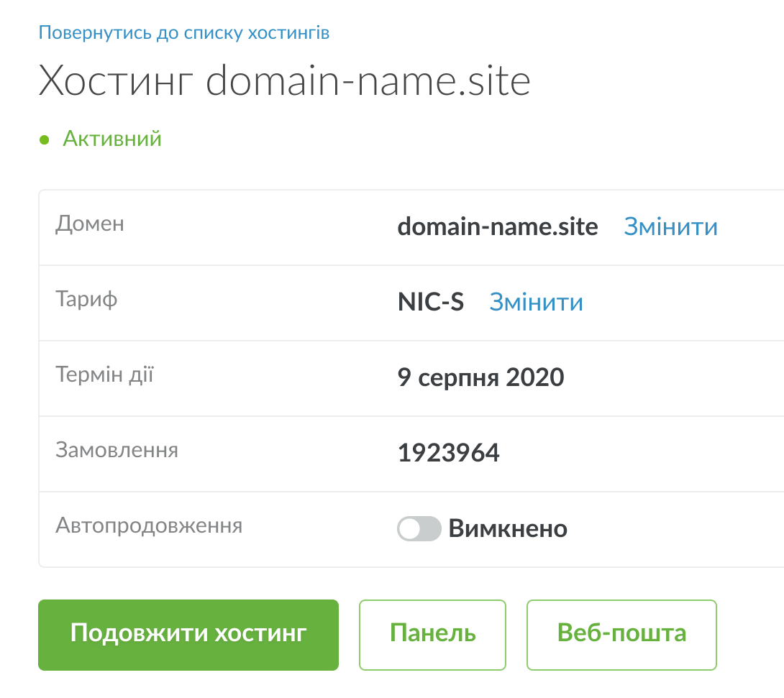Click the 'Активний' status text
The image size is (784, 698).
click(x=112, y=139)
